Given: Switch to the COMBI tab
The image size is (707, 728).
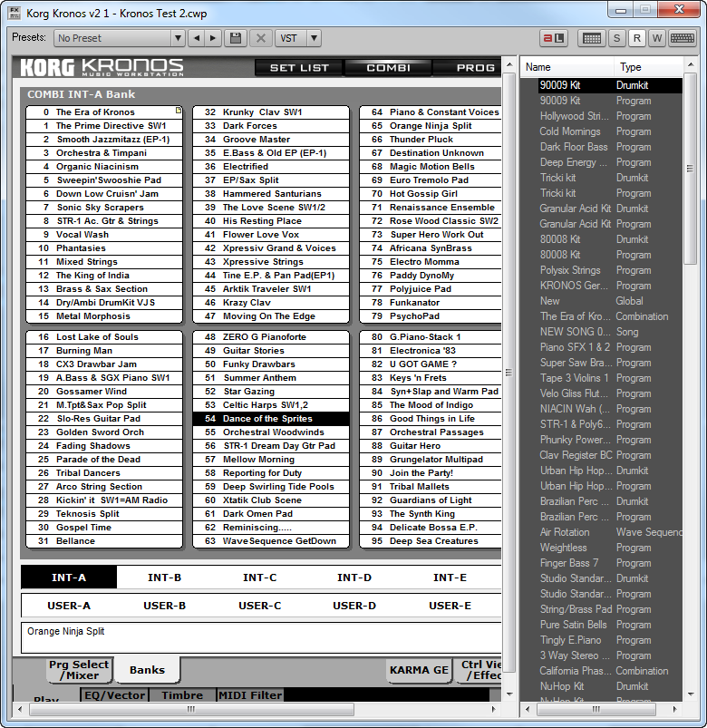Looking at the screenshot, I should [388, 68].
